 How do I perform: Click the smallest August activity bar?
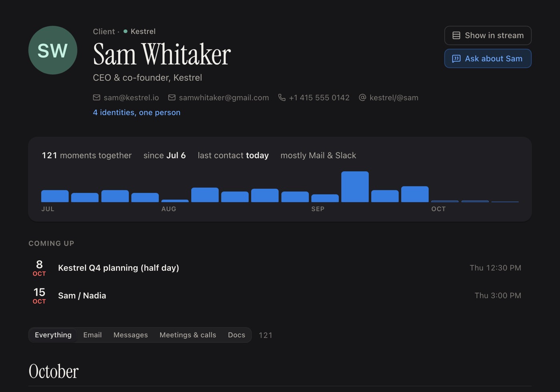click(x=175, y=201)
